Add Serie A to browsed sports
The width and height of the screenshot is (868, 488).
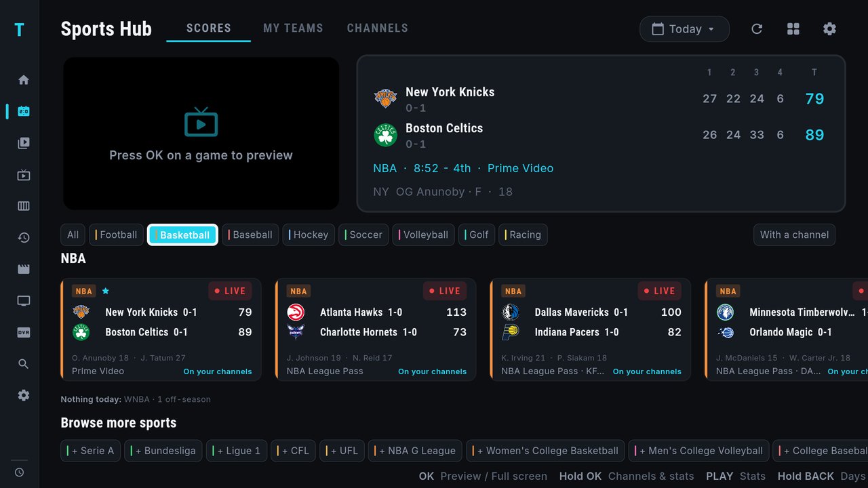coord(90,451)
